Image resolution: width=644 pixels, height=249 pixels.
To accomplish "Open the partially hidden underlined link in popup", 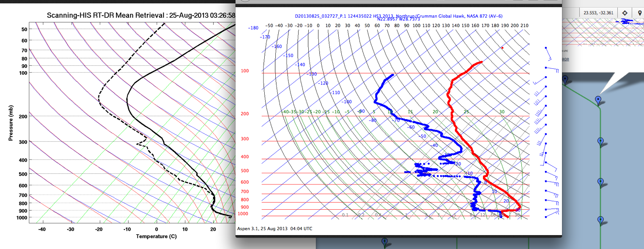I will tap(565, 59).
